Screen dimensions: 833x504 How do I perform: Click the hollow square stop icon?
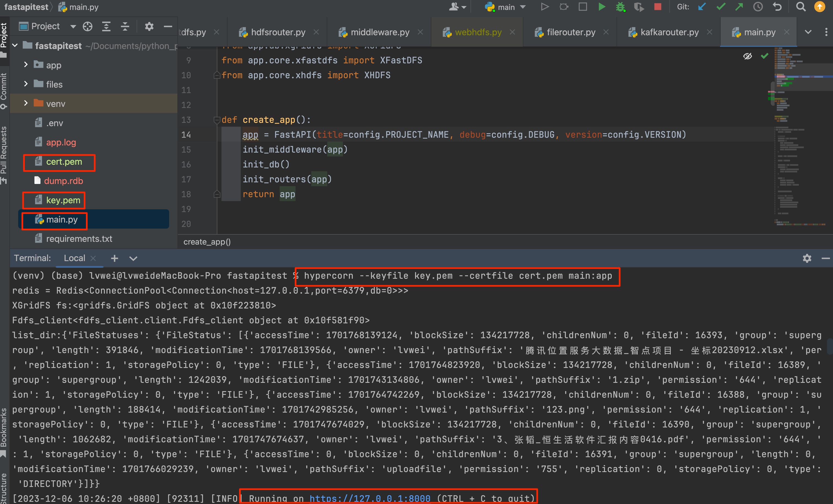pos(583,7)
